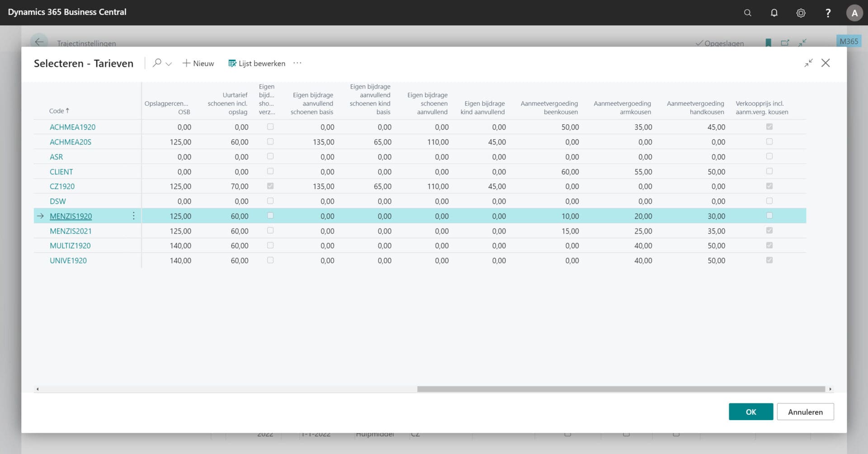Open the settings gear menu
The width and height of the screenshot is (868, 454).
[801, 13]
